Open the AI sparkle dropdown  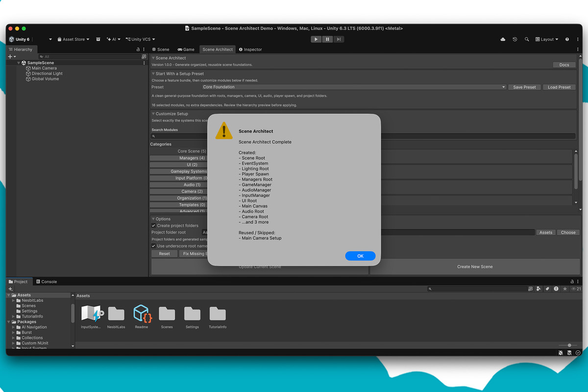114,39
